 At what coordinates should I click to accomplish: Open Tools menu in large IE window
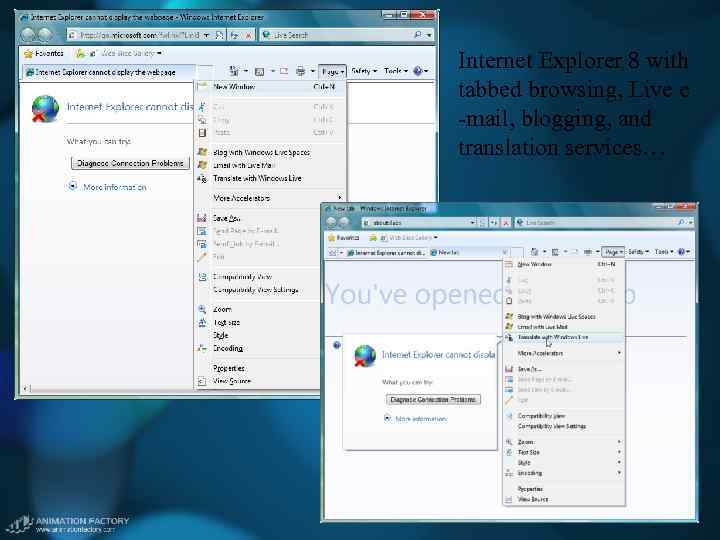click(395, 71)
